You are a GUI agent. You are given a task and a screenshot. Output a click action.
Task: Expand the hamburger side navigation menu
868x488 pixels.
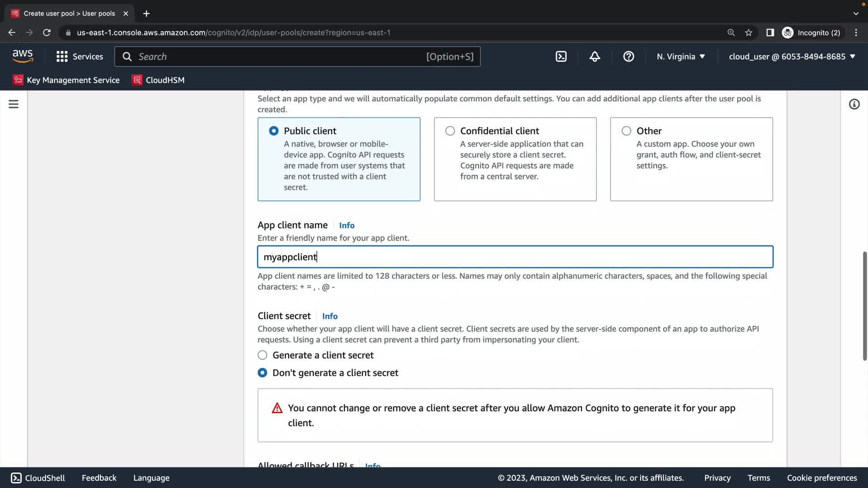14,104
